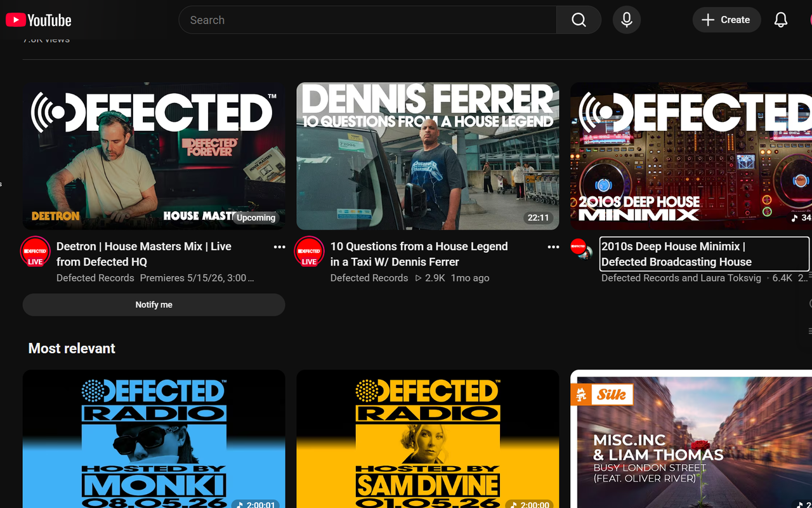Focus the Search input field

368,20
